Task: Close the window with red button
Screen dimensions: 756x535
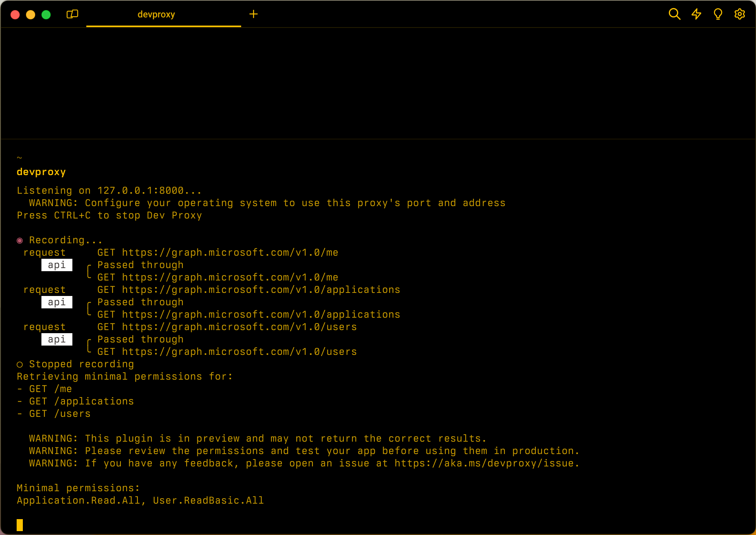Action: 15,15
